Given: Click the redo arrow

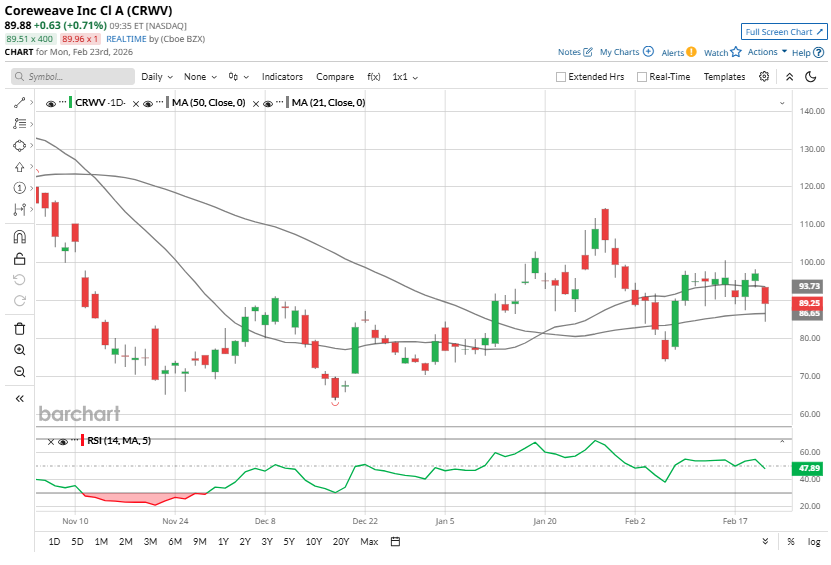Looking at the screenshot, I should (20, 301).
